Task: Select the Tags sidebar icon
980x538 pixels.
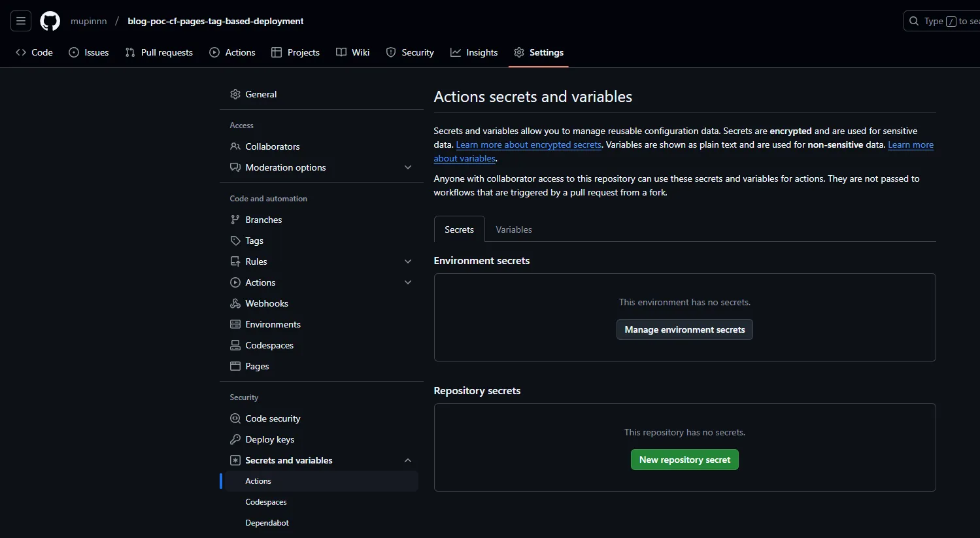Action: point(235,241)
